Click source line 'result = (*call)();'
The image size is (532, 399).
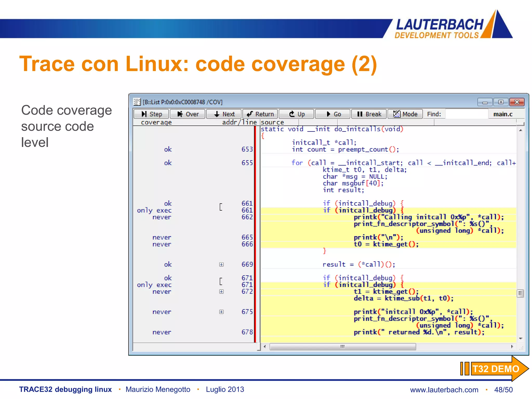[359, 264]
